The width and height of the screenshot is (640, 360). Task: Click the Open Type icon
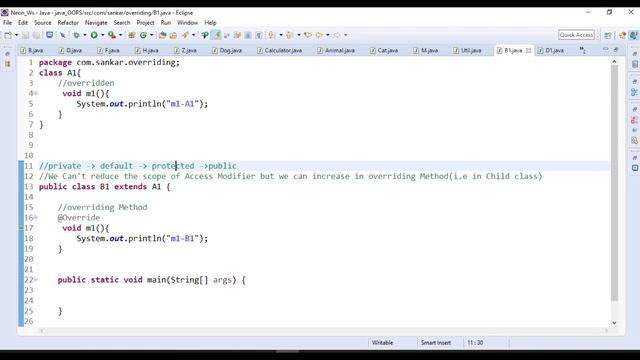[x=162, y=35]
